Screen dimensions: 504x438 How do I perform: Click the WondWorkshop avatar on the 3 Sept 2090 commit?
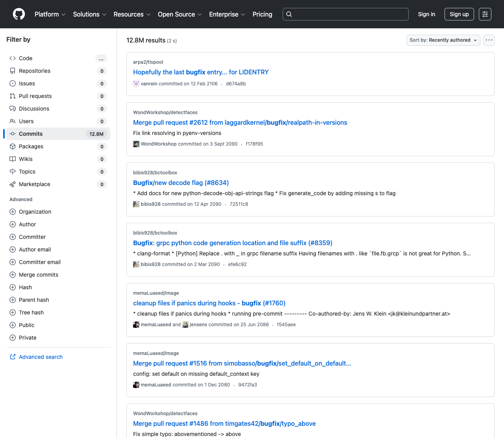[136, 144]
